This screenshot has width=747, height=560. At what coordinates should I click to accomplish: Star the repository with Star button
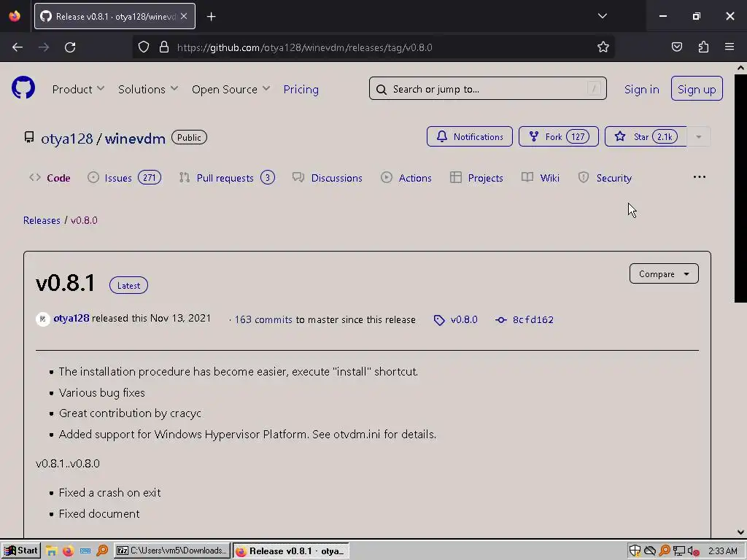pos(646,136)
